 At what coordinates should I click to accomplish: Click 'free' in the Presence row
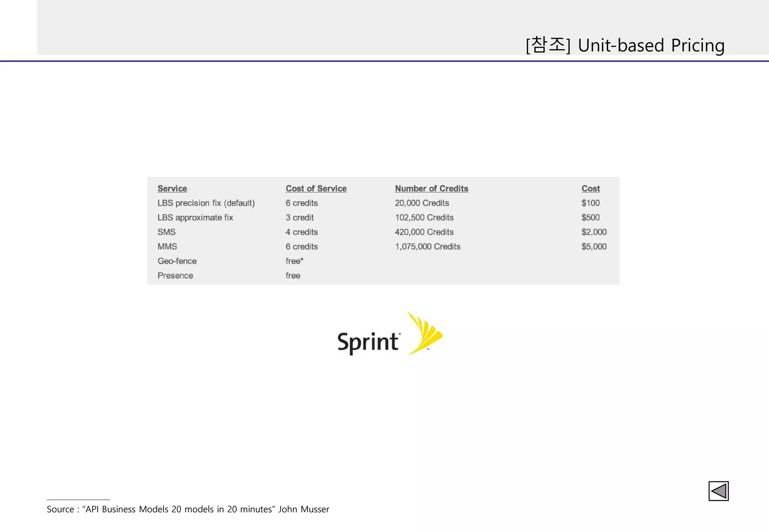293,276
